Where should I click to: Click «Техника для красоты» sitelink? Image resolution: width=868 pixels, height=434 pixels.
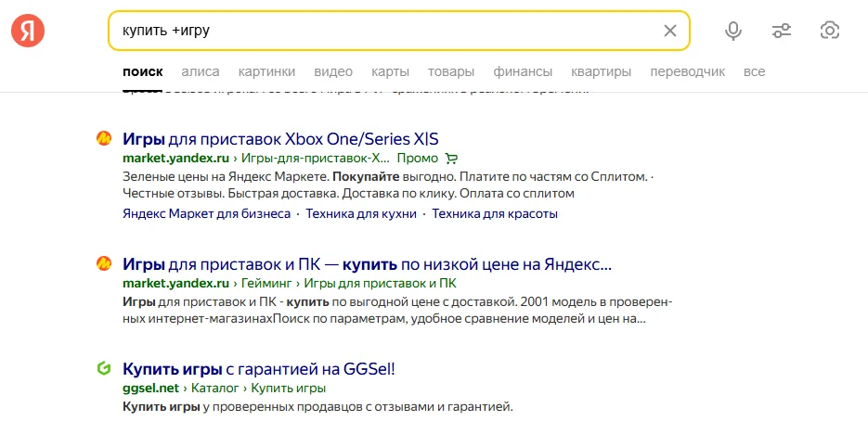[x=495, y=213]
